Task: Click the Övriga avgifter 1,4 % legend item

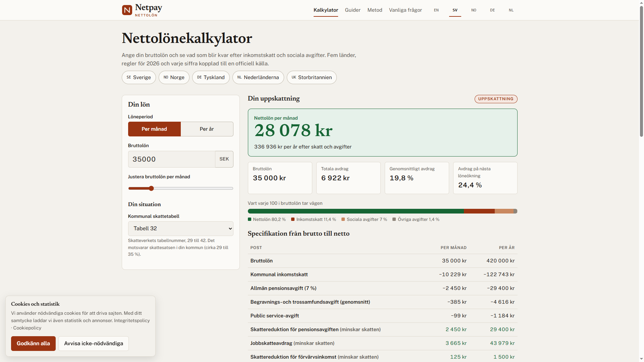Action: pos(416,220)
